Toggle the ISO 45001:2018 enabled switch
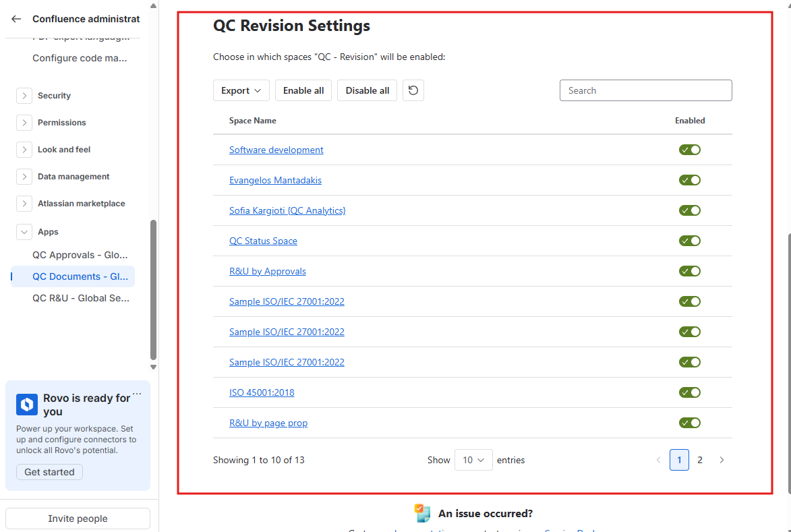This screenshot has width=791, height=532. pyautogui.click(x=690, y=392)
